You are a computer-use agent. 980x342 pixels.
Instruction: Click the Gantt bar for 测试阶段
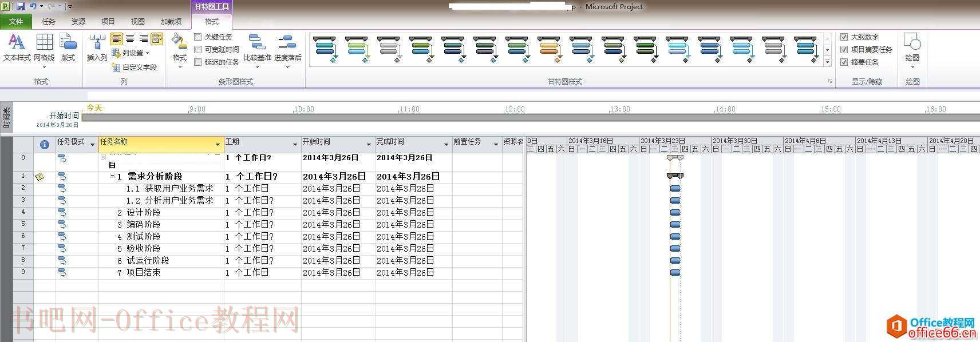[675, 236]
